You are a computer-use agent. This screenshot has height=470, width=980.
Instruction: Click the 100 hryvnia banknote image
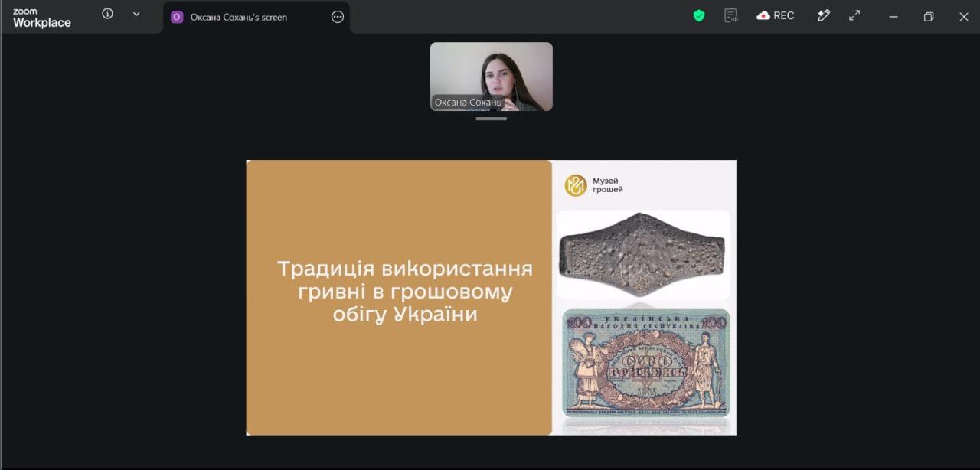[646, 363]
